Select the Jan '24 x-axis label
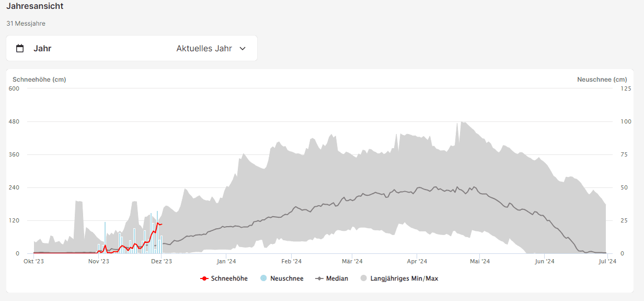The height and width of the screenshot is (301, 644). tap(226, 261)
